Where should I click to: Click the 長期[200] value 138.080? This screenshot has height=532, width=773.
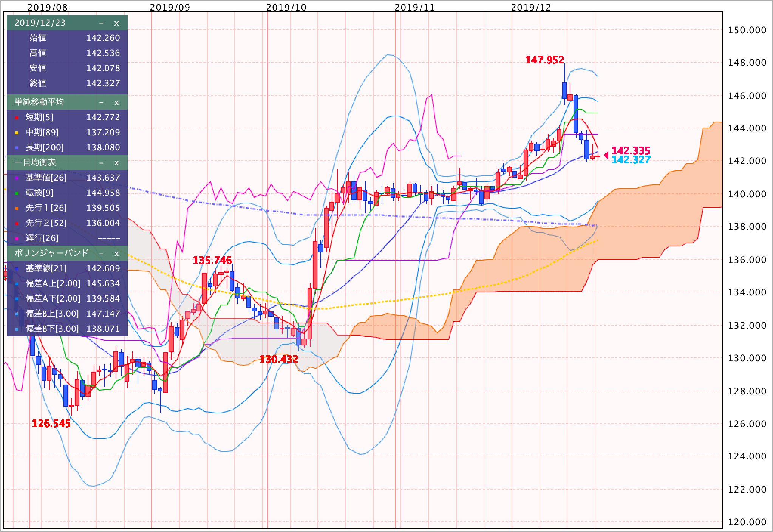pos(103,148)
